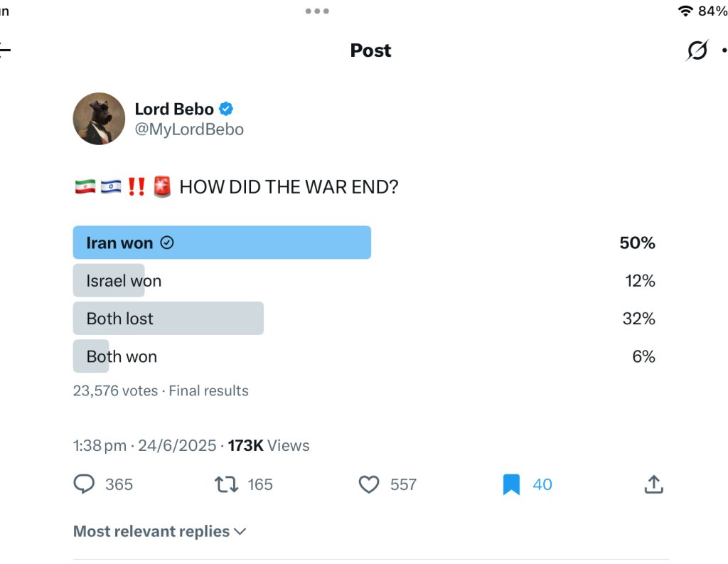This screenshot has height=564, width=728.
Task: Open the reply comment icon
Action: (x=84, y=484)
